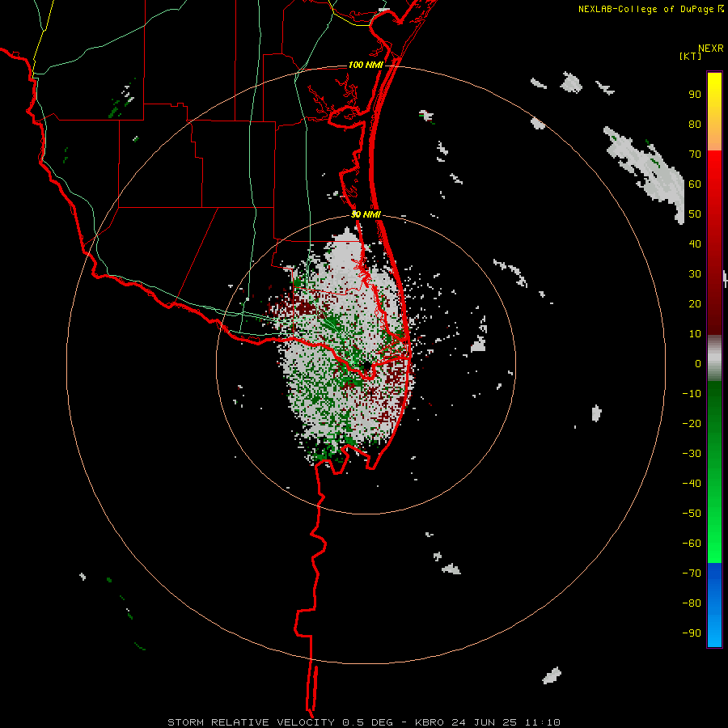This screenshot has height=728, width=728.
Task: Click the 20 value on the velocity scale
Action: tap(695, 304)
